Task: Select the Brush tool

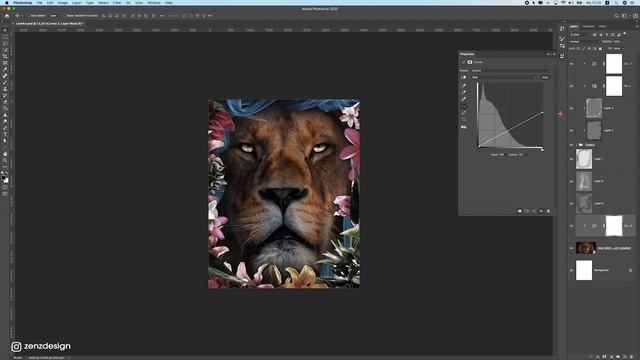Action: pos(5,82)
